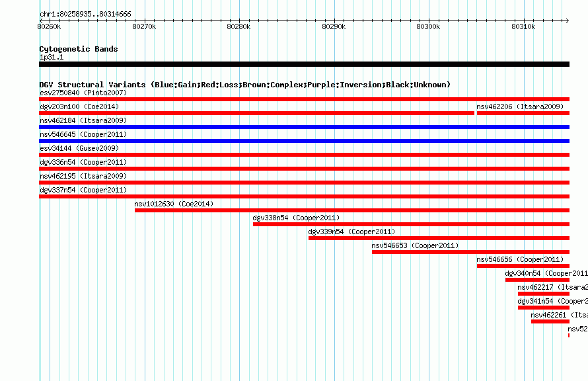Open the dgv337n54 (Cooper2011) label
Screen dimensions: 588x381
pos(83,190)
